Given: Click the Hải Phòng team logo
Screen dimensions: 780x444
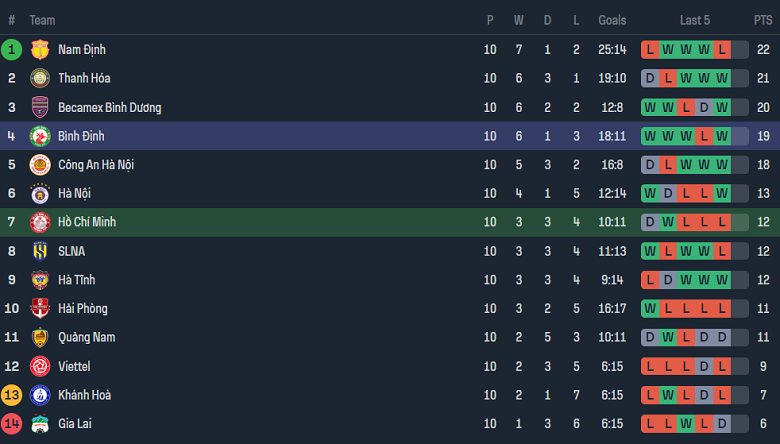Looking at the screenshot, I should (x=40, y=309).
